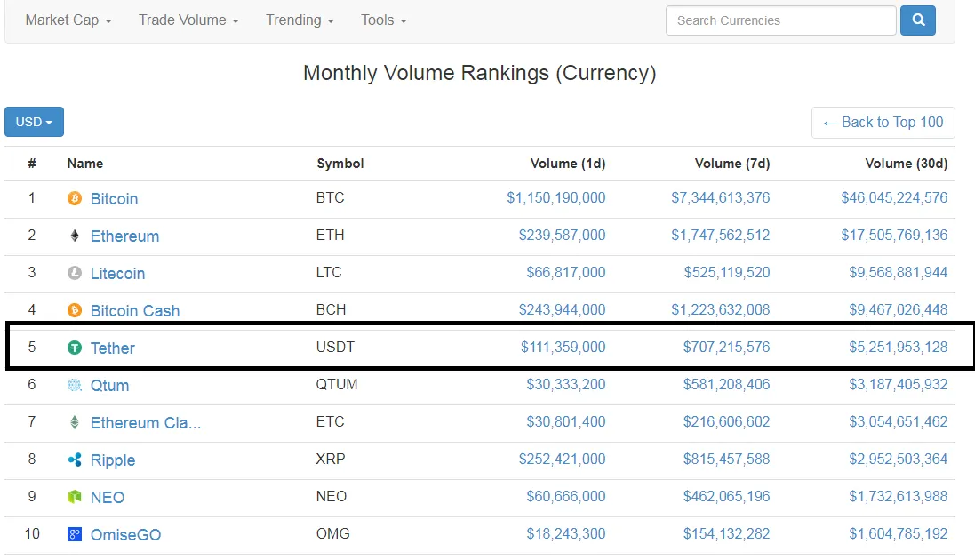Click the magnifier search button
The image size is (975, 560).
pyautogui.click(x=918, y=20)
